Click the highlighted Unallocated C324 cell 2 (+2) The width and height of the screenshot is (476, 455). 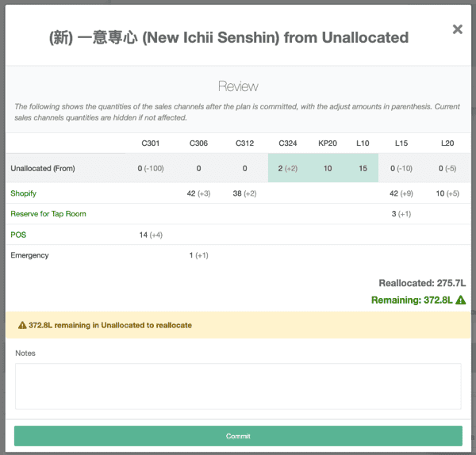(x=288, y=168)
